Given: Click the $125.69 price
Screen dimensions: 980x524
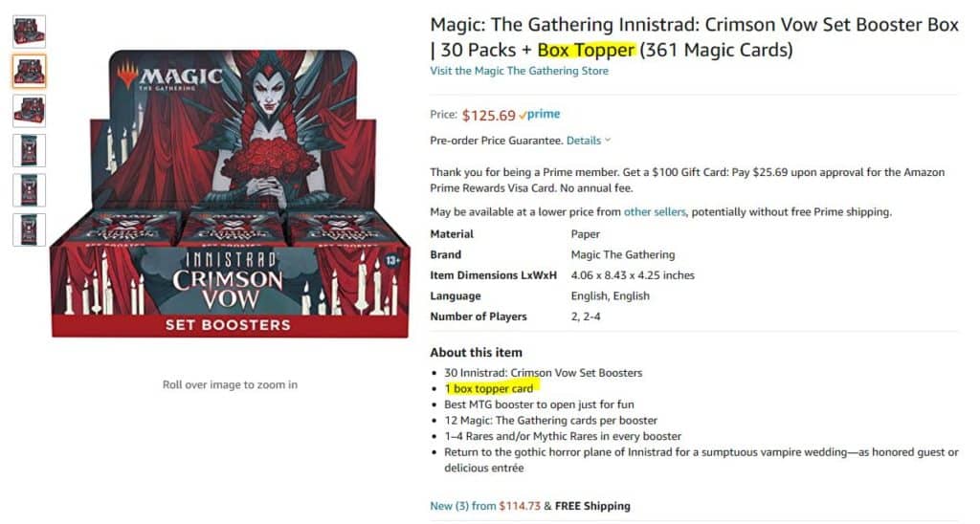Looking at the screenshot, I should 488,116.
